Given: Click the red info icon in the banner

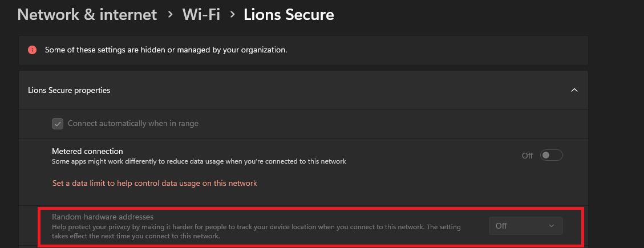Looking at the screenshot, I should (33, 50).
